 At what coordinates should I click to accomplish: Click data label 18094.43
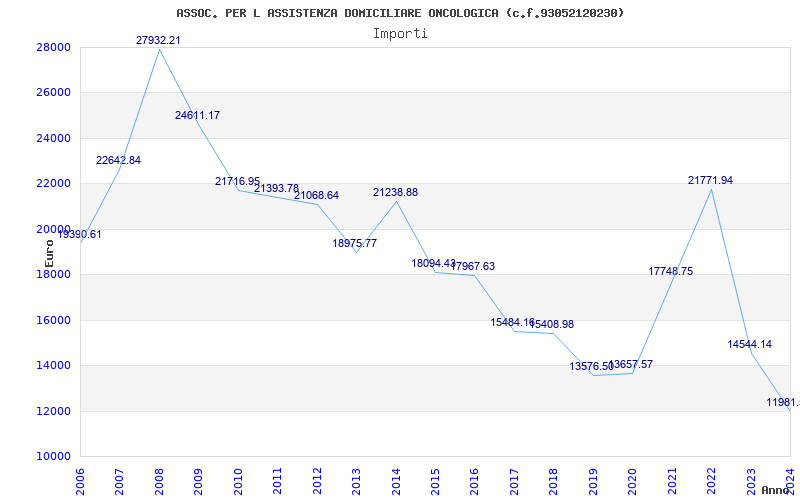click(x=434, y=263)
